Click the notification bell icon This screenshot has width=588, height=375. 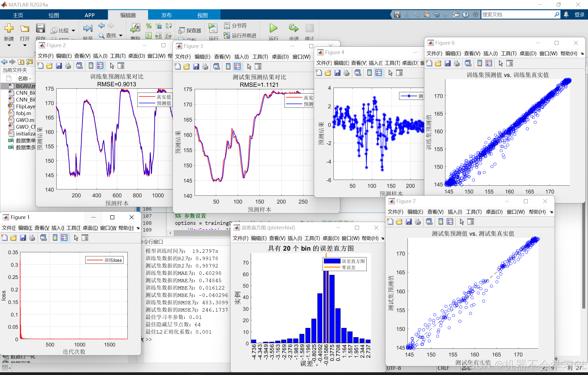tap(566, 15)
